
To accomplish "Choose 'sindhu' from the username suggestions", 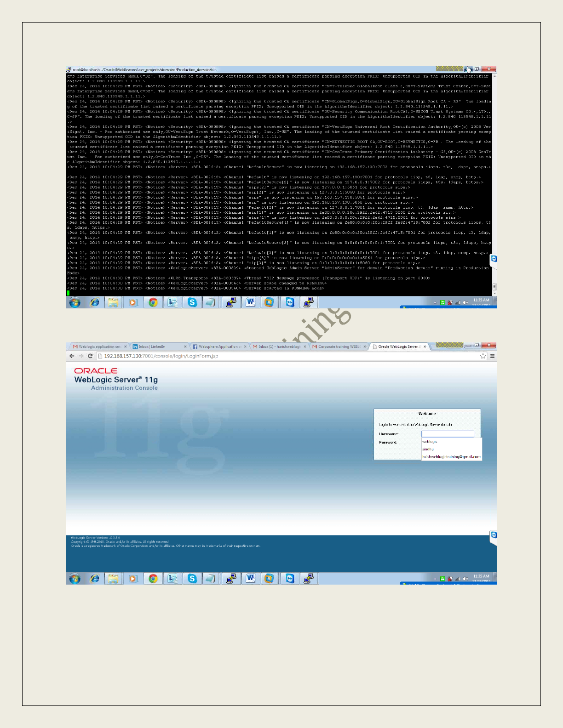I will (x=451, y=449).
